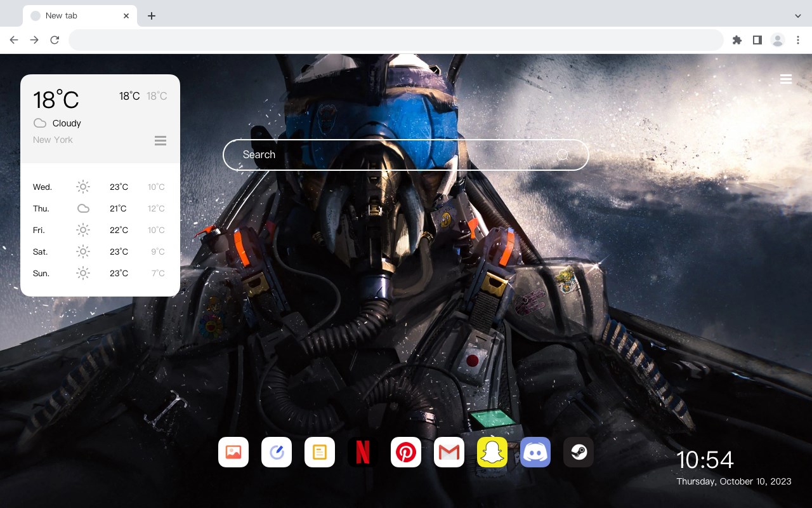The height and width of the screenshot is (508, 812).
Task: Close the New tab tab
Action: tap(126, 16)
